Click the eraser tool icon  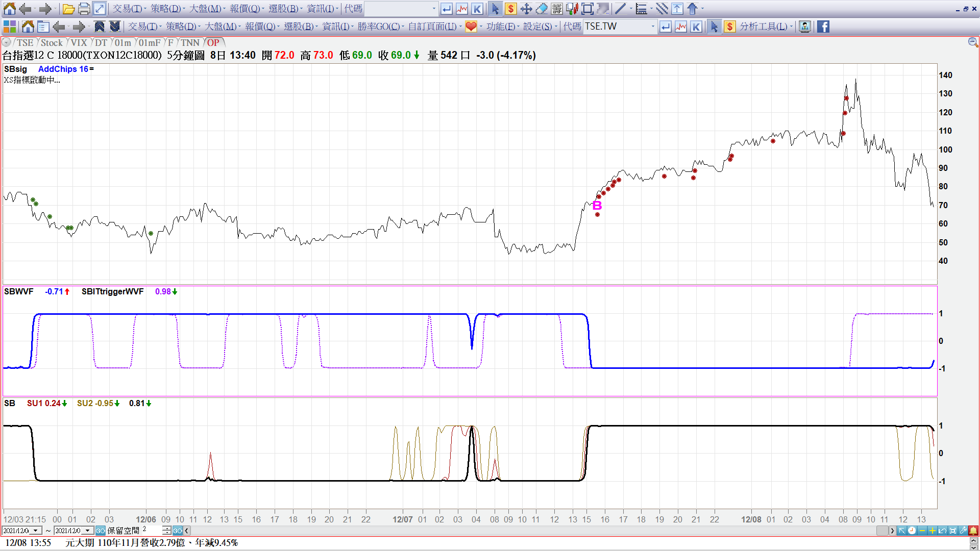click(x=542, y=9)
